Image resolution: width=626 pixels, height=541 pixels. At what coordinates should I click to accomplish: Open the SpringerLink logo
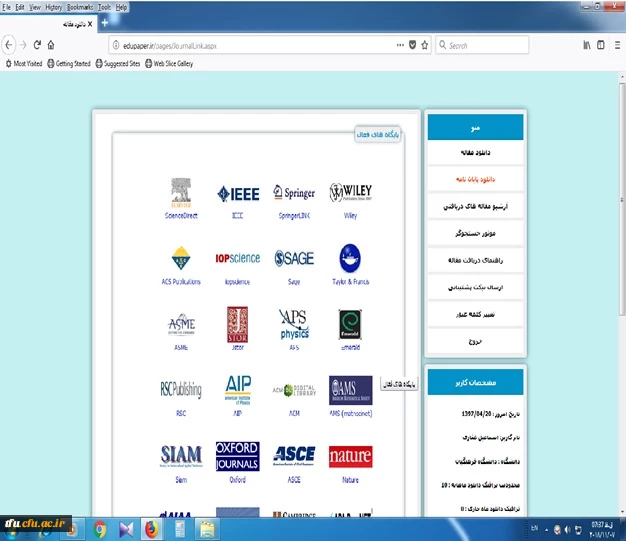(293, 193)
